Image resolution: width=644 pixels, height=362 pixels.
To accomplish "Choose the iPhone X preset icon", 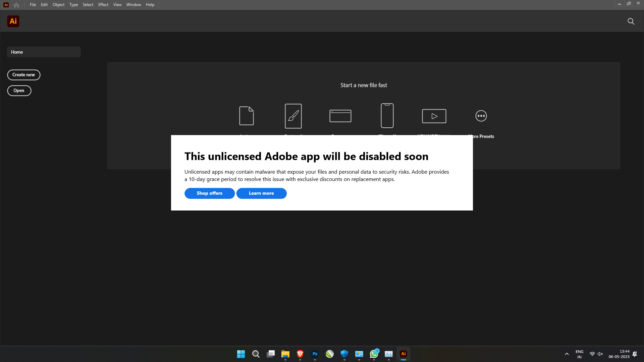I will click(x=387, y=116).
